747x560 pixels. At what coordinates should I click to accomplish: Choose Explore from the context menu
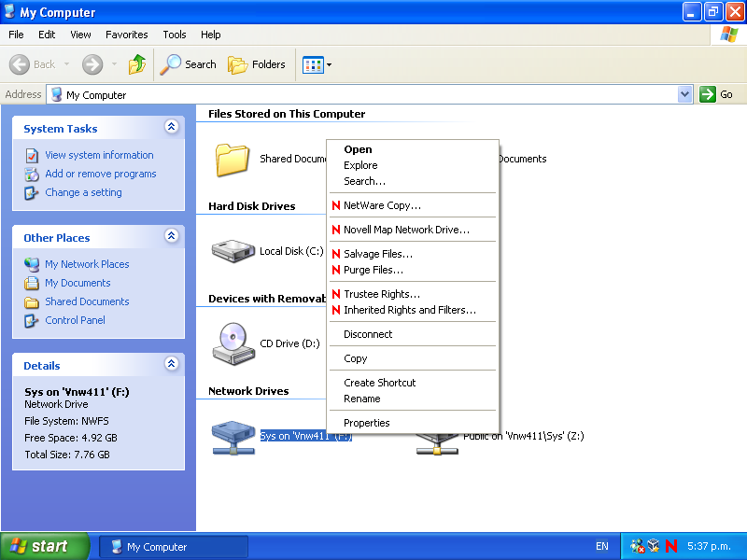(x=413, y=165)
